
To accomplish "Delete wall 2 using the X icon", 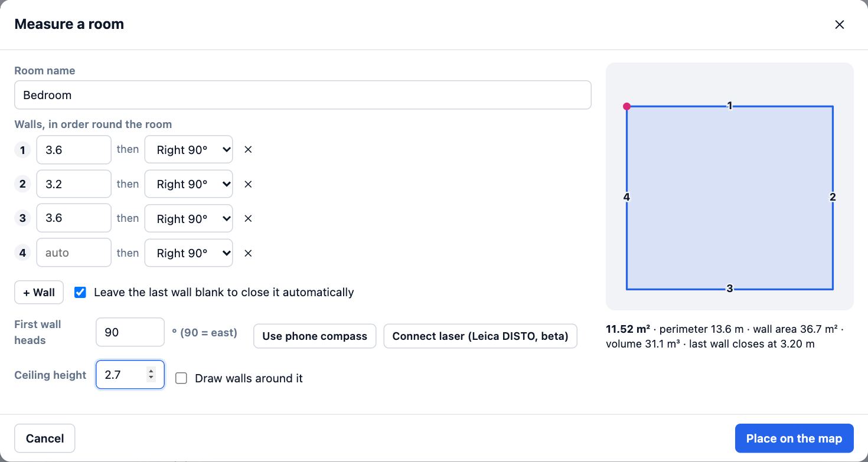I will click(x=248, y=184).
